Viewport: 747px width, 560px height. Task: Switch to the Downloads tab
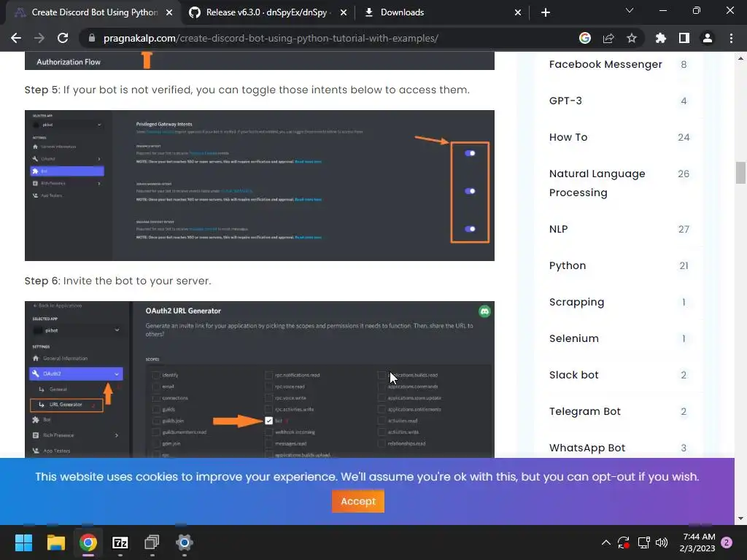(443, 12)
